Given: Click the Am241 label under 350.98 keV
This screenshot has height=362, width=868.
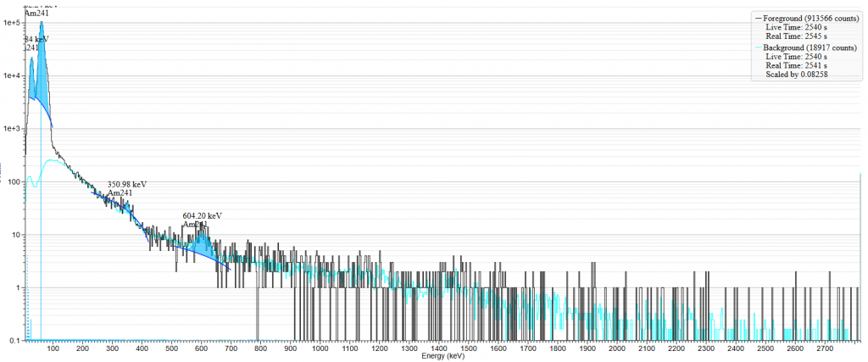Looking at the screenshot, I should (x=120, y=193).
